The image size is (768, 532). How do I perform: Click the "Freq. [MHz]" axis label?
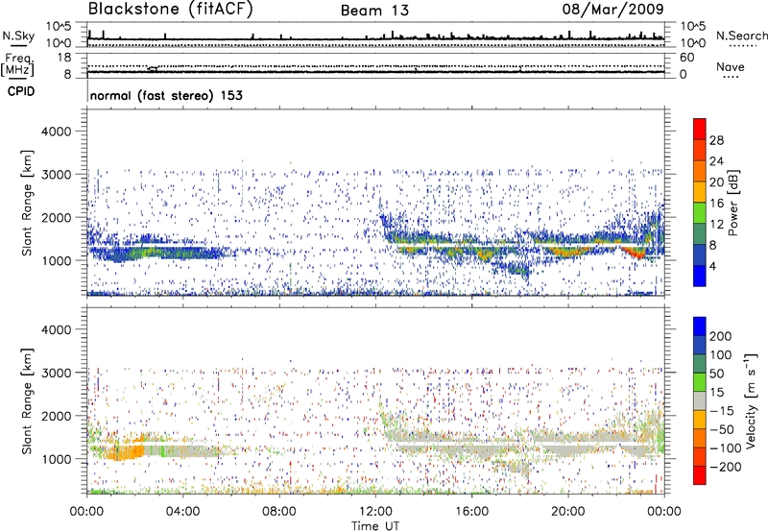(x=18, y=64)
